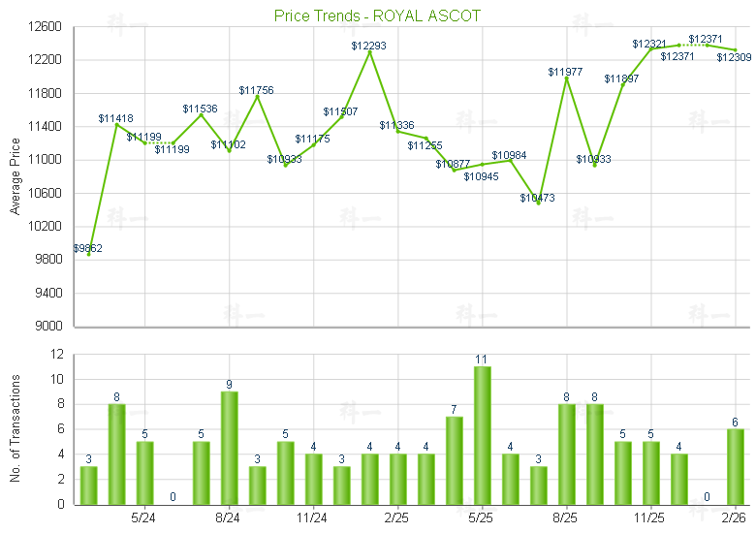The image size is (756, 533).
Task: Click the tallest bar with 11 transactions
Action: (x=482, y=435)
